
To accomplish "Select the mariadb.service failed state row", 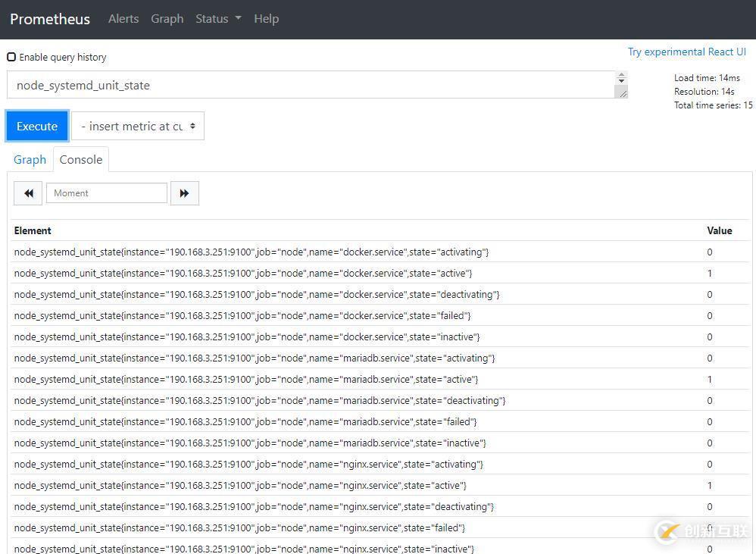I will (x=245, y=422).
